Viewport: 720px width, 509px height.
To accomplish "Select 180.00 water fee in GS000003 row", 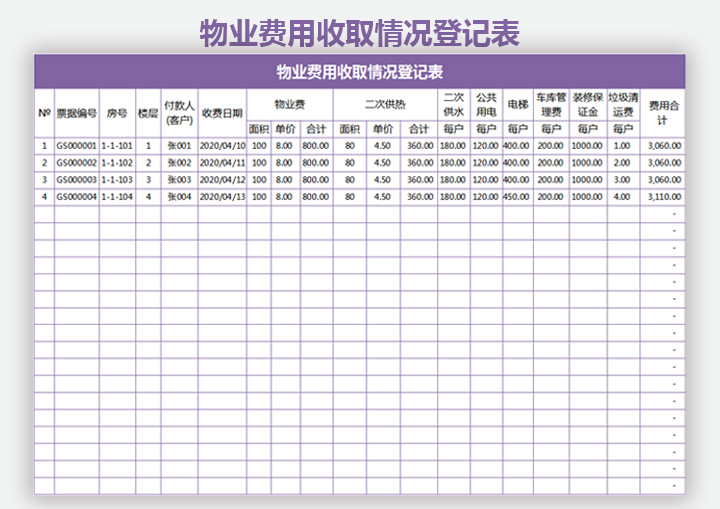I will click(x=453, y=180).
